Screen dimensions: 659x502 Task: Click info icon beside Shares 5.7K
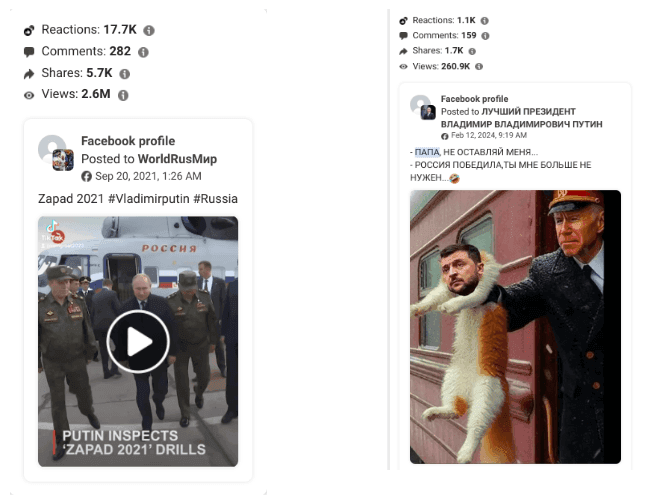point(124,74)
